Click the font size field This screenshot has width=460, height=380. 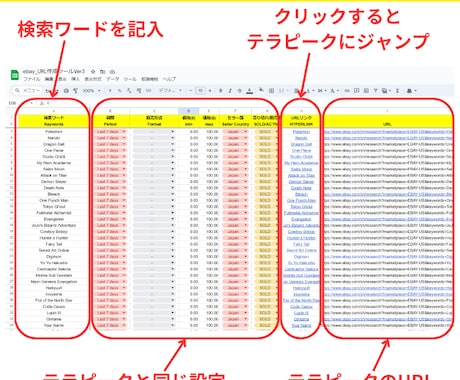[x=200, y=91]
